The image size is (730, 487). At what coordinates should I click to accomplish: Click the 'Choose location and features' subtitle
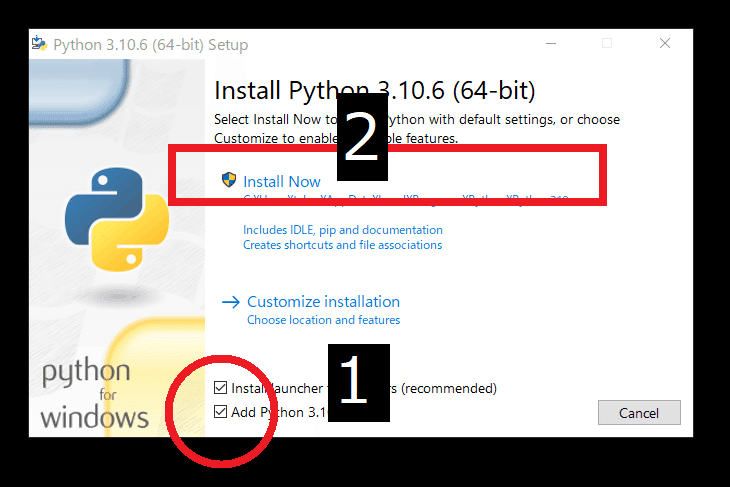tap(324, 320)
